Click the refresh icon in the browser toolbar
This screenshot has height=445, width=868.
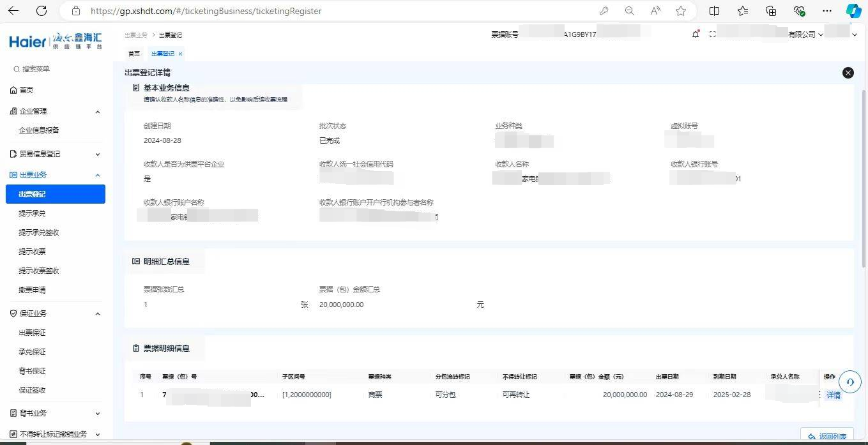tap(42, 11)
